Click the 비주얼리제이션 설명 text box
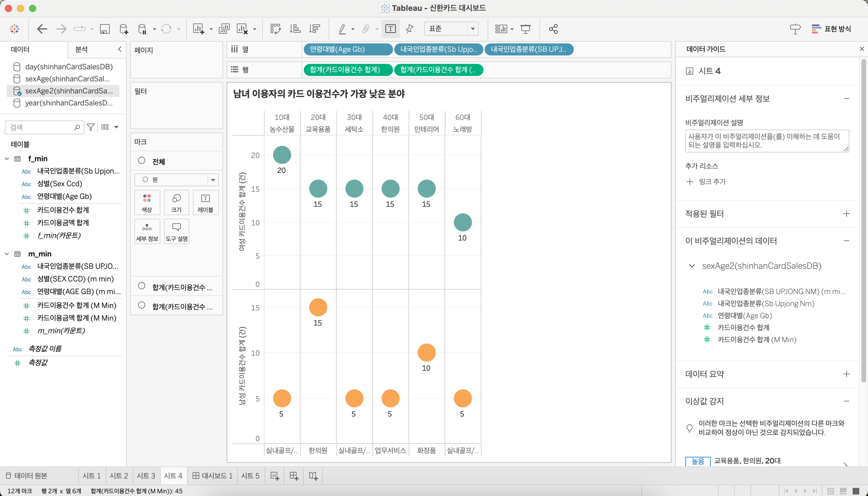Screen dimensions: 868x496 click(x=767, y=141)
